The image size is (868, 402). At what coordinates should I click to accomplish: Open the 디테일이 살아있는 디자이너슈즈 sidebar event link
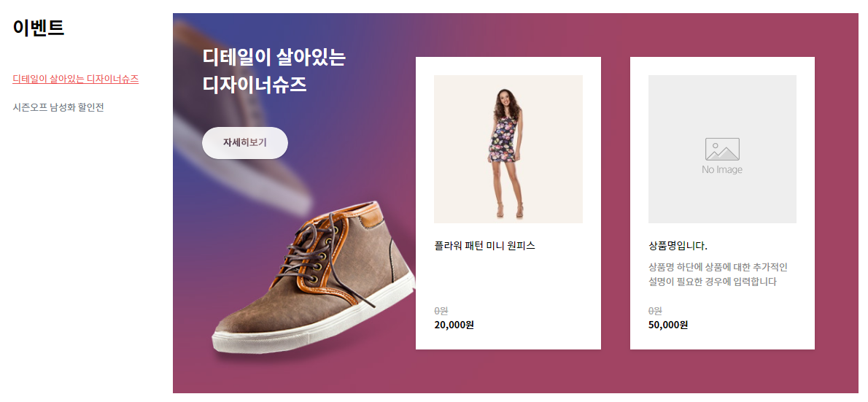(76, 79)
